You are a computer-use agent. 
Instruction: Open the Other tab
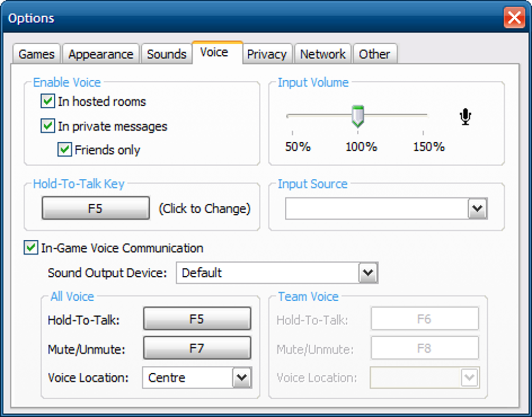374,54
